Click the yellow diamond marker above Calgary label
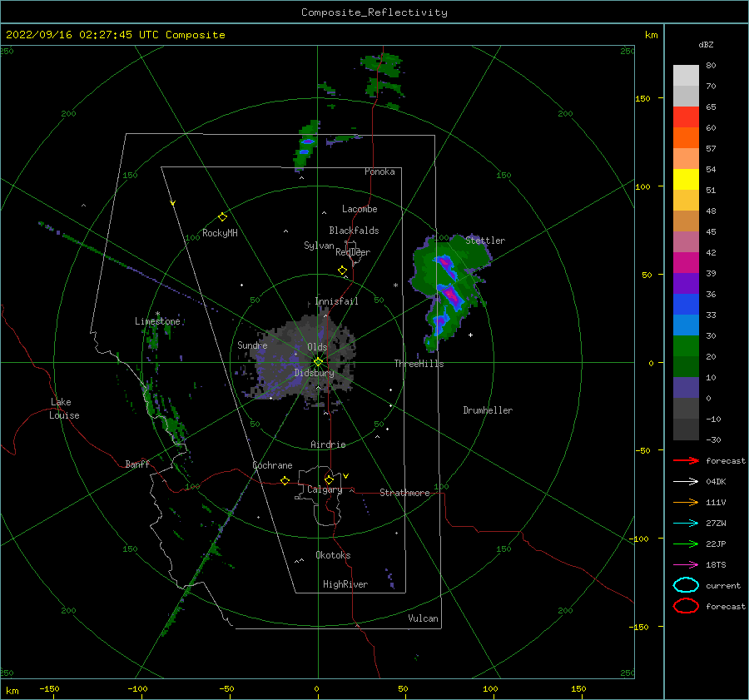This screenshot has height=700, width=749. [x=329, y=479]
